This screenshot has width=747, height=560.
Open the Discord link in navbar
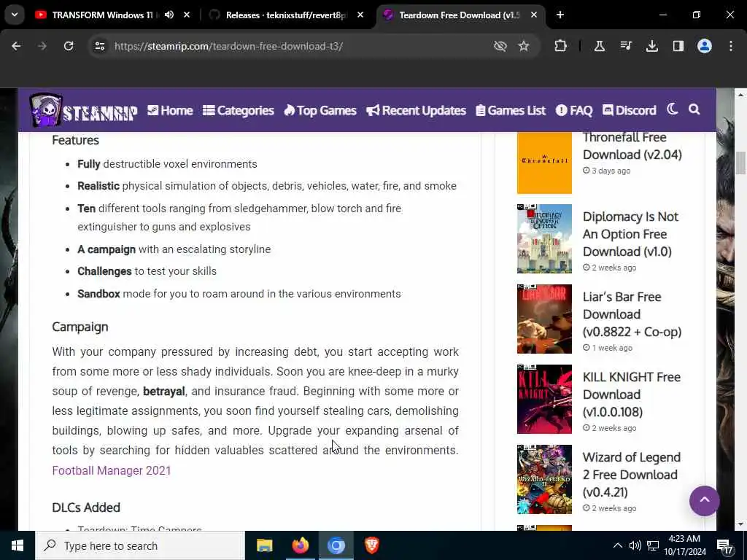pos(630,111)
